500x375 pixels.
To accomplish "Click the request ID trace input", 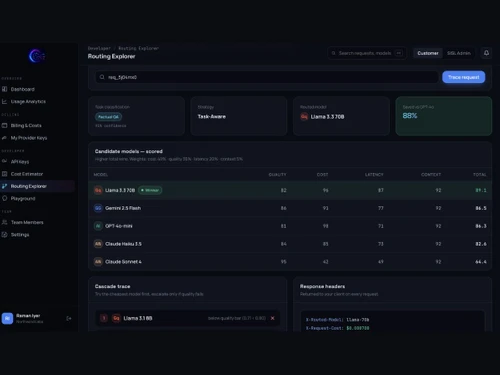I will click(267, 77).
